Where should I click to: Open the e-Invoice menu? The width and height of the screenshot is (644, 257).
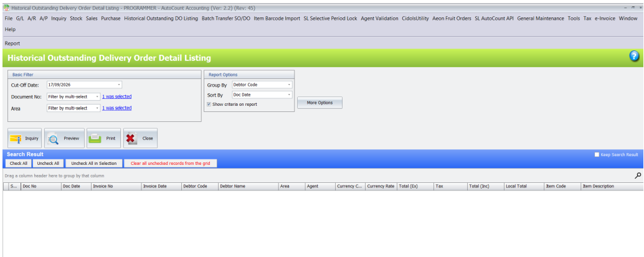click(605, 19)
